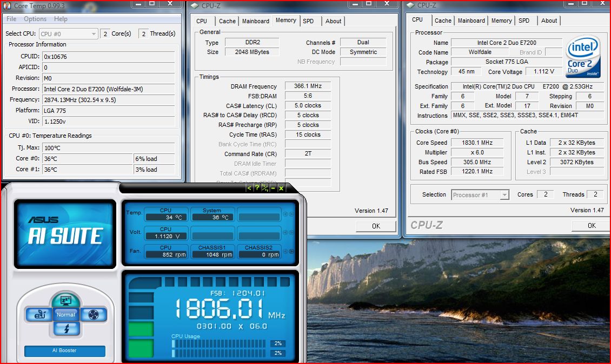The height and width of the screenshot is (364, 611).
Task: Minimize AI Suite with the green dash icon
Action: pyautogui.click(x=273, y=187)
